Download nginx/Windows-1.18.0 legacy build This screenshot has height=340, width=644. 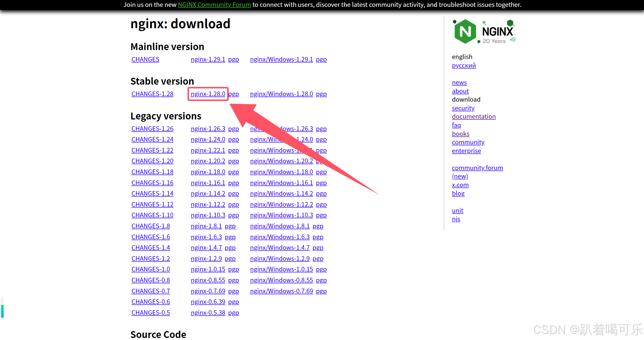[x=281, y=172]
